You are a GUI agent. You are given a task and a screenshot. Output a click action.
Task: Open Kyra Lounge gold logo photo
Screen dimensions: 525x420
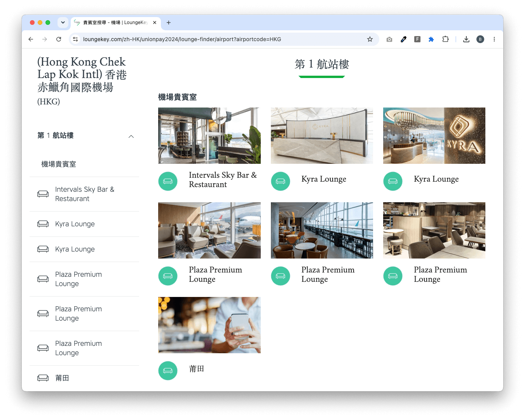[434, 135]
